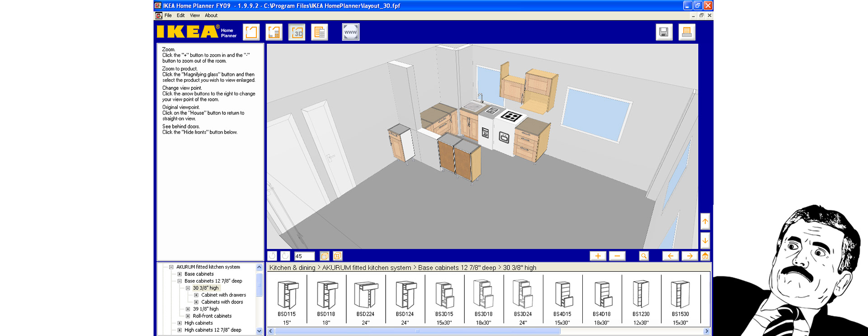This screenshot has height=336, width=868.
Task: Expand the High cabinets node
Action: [179, 323]
